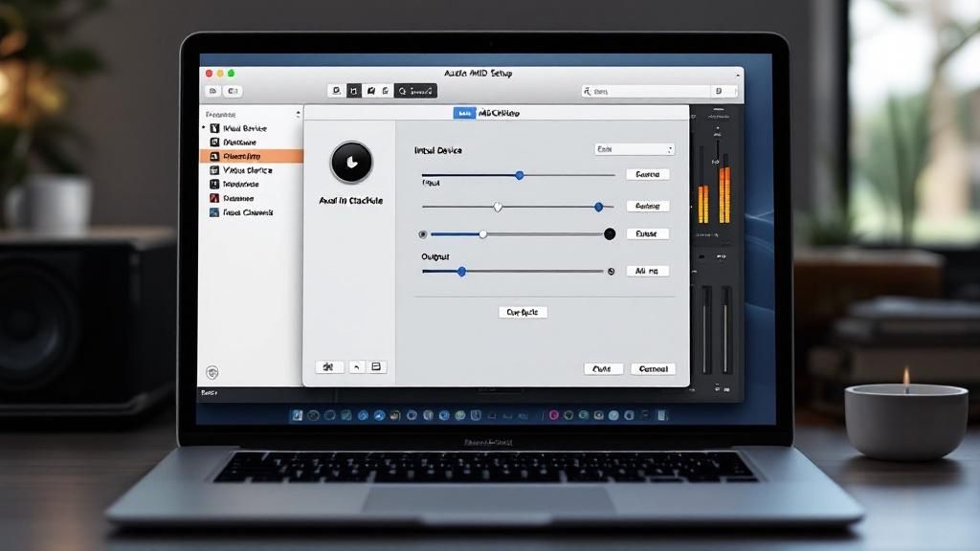
Task: Click the pink icon in the Dock
Action: (554, 415)
